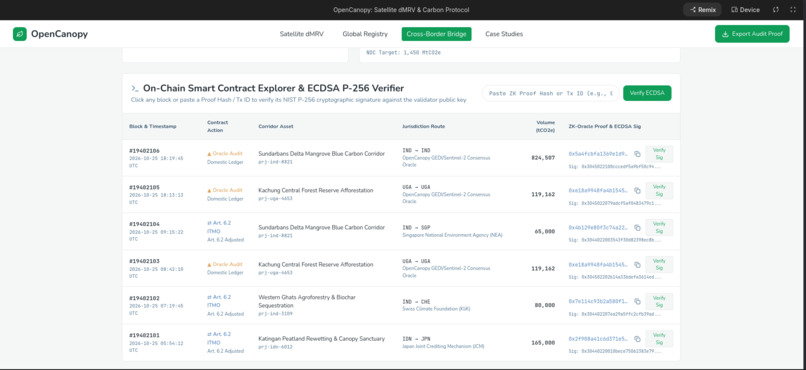Open the Device preview option
The width and height of the screenshot is (806, 370).
coord(745,10)
